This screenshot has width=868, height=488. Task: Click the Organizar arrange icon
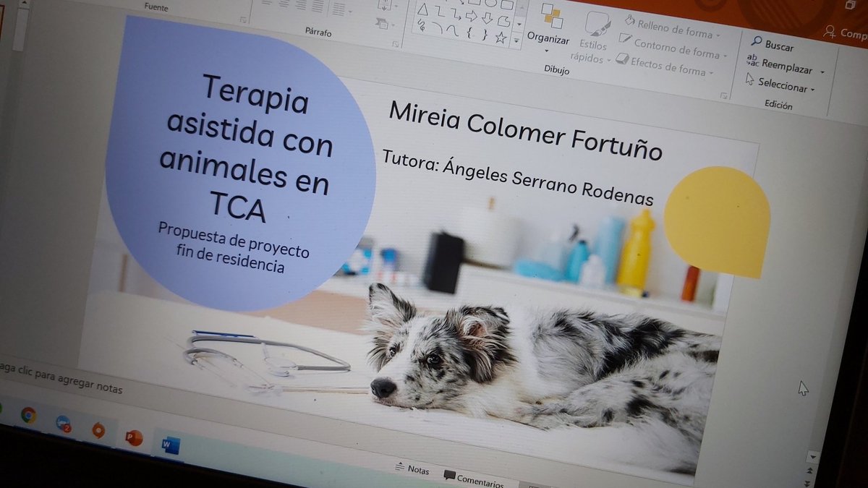tap(552, 16)
